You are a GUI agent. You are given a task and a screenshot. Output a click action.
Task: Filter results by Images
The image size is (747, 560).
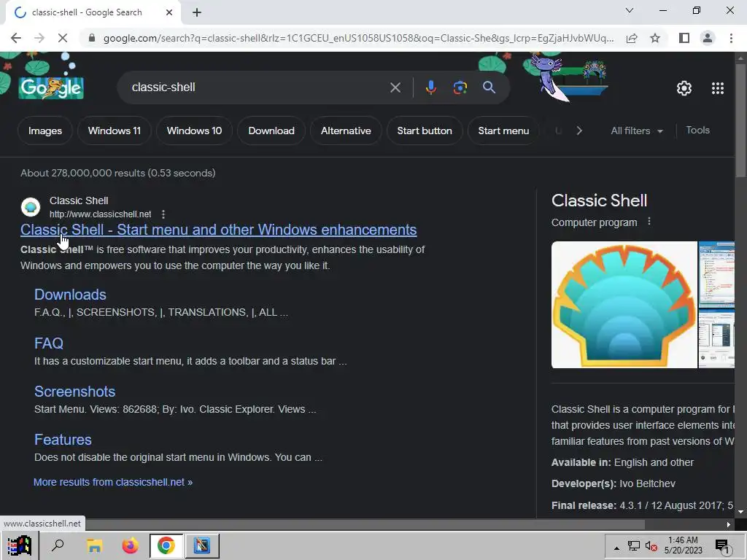click(x=44, y=131)
